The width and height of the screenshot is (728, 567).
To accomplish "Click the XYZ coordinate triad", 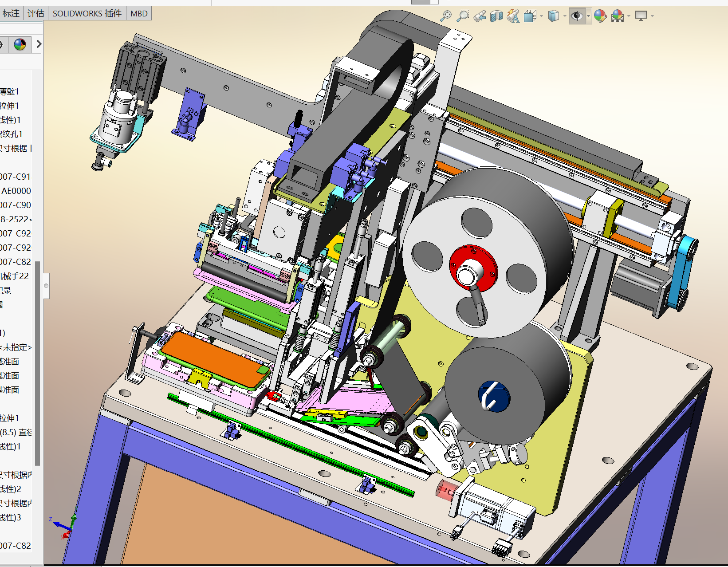I will 65,526.
